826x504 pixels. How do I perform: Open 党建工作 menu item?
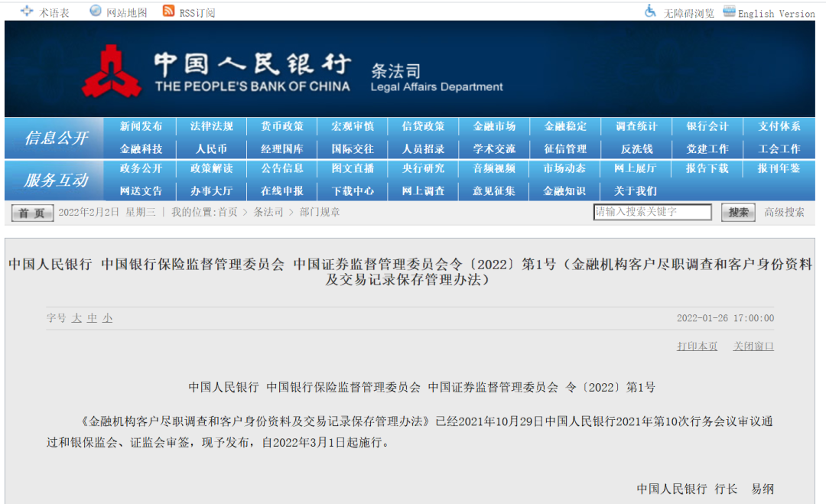click(707, 149)
